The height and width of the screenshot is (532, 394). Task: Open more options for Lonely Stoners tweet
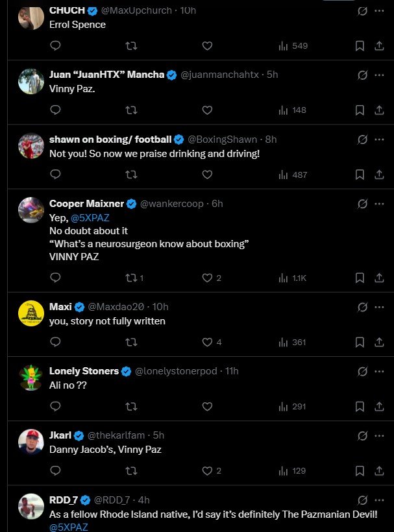click(379, 372)
